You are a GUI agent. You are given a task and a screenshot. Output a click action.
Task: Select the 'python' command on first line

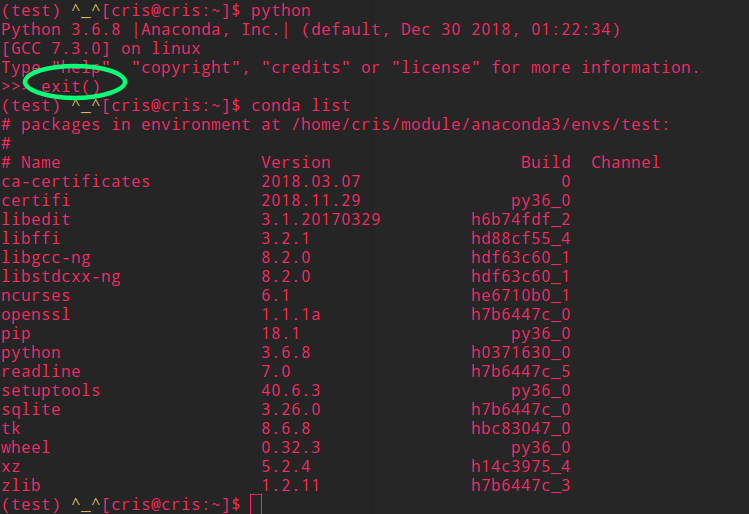point(281,11)
